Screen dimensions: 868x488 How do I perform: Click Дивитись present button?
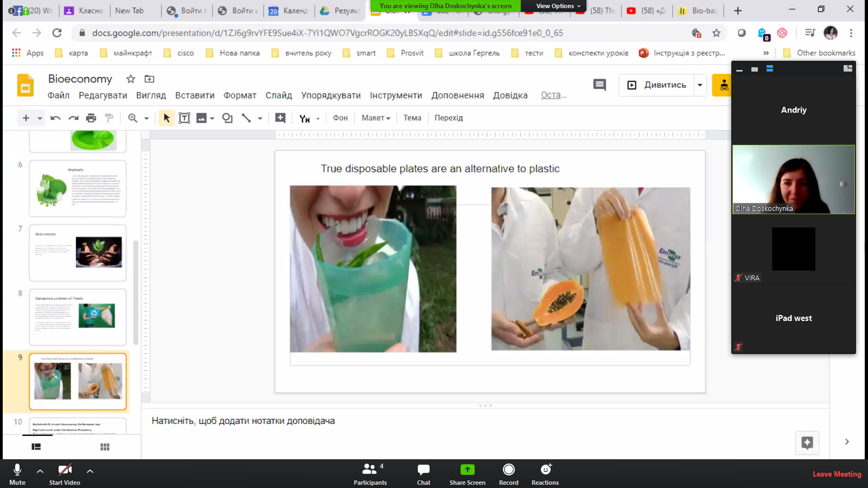click(656, 85)
